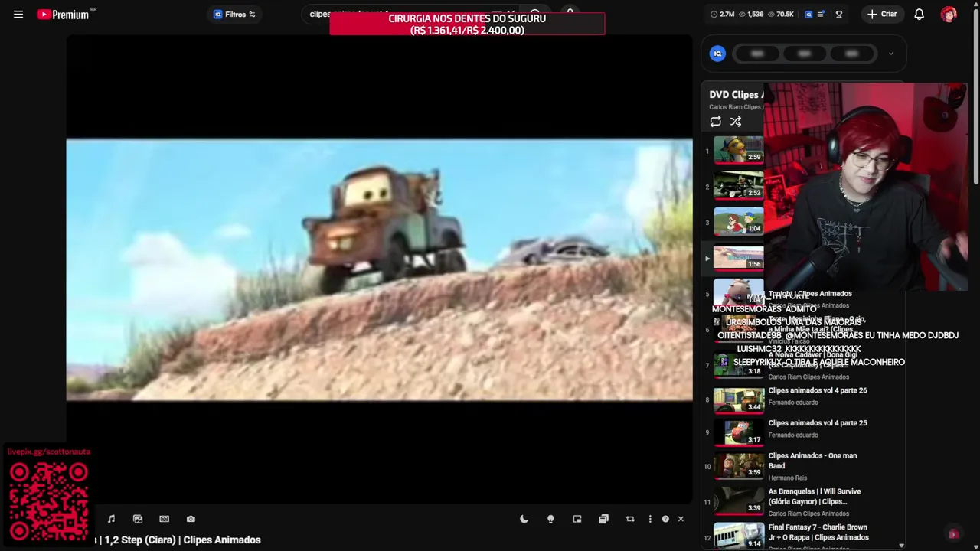Screen dimensions: 980x551
Task: Click the blue IQ icon in stats bar
Action: point(808,15)
